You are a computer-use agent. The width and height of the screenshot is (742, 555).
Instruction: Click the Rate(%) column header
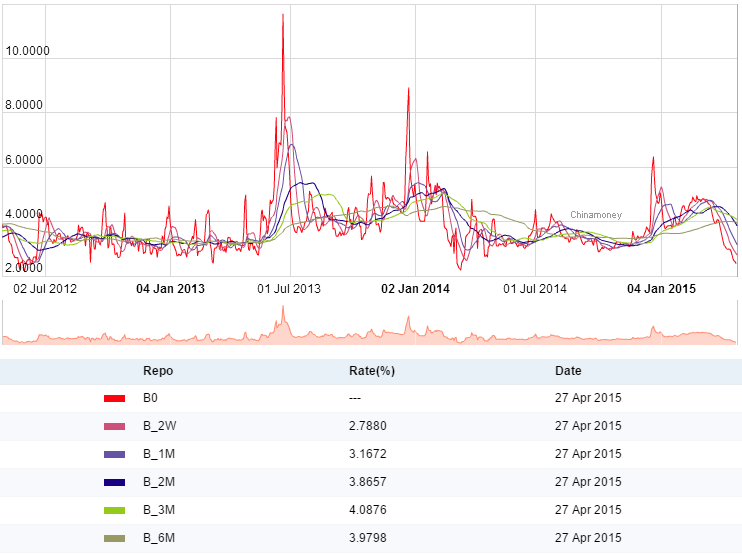[371, 371]
